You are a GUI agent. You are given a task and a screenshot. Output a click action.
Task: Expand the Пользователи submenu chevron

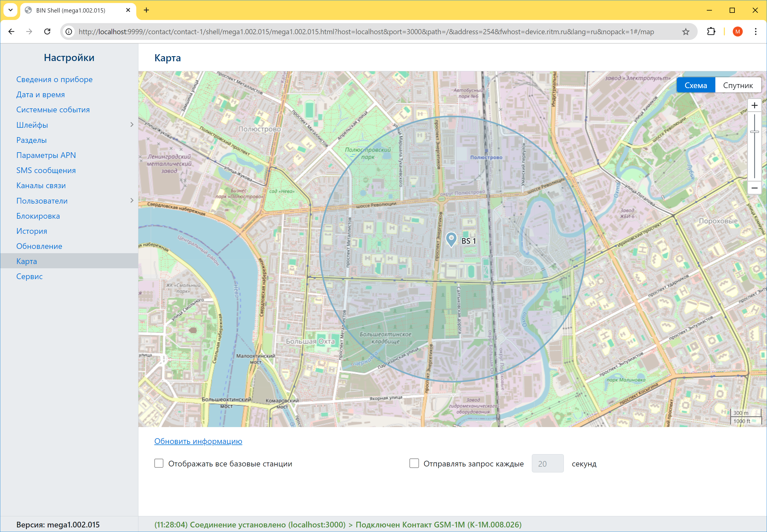pyautogui.click(x=132, y=200)
